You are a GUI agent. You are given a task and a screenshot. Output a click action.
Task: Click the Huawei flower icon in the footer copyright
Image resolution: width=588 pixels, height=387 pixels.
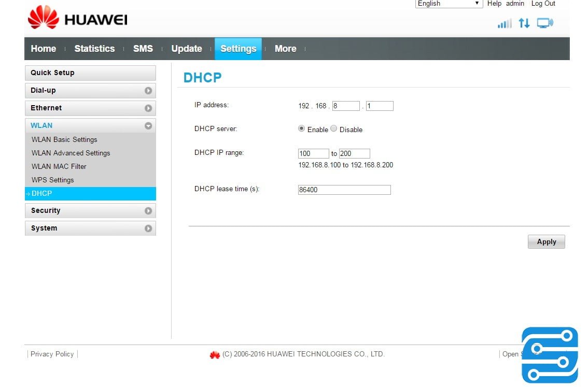(x=215, y=354)
